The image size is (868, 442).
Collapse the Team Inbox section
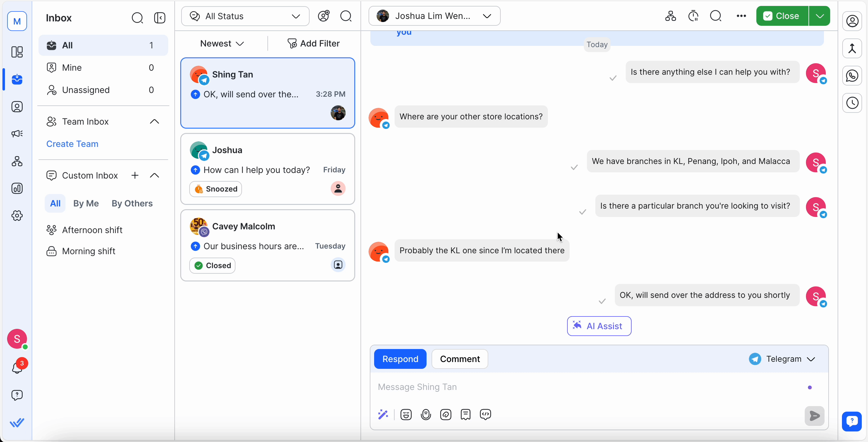[154, 122]
